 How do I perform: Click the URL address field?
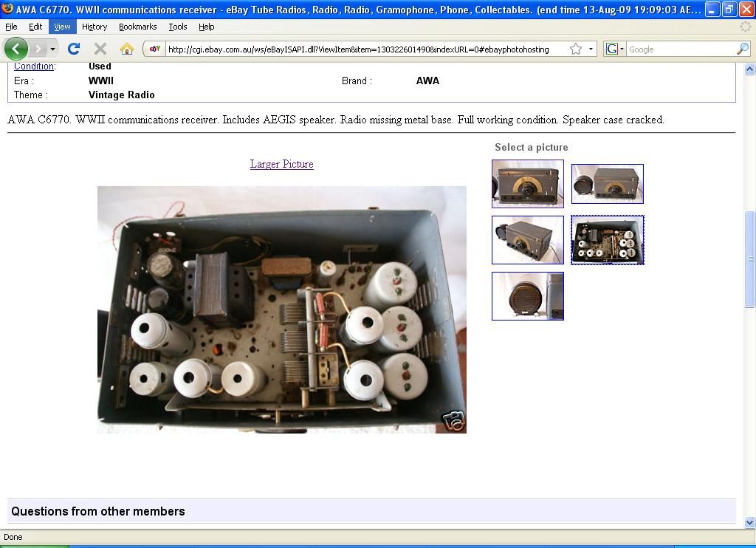click(368, 49)
